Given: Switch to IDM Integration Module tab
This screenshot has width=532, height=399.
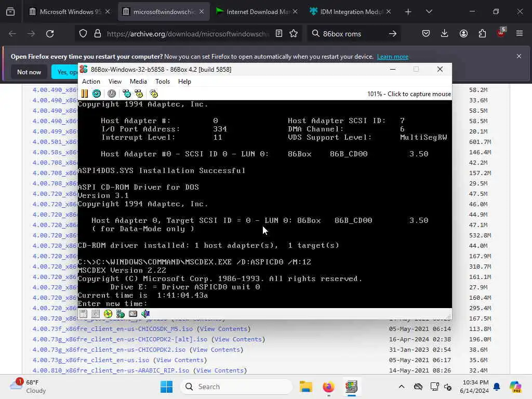Looking at the screenshot, I should click(350, 11).
